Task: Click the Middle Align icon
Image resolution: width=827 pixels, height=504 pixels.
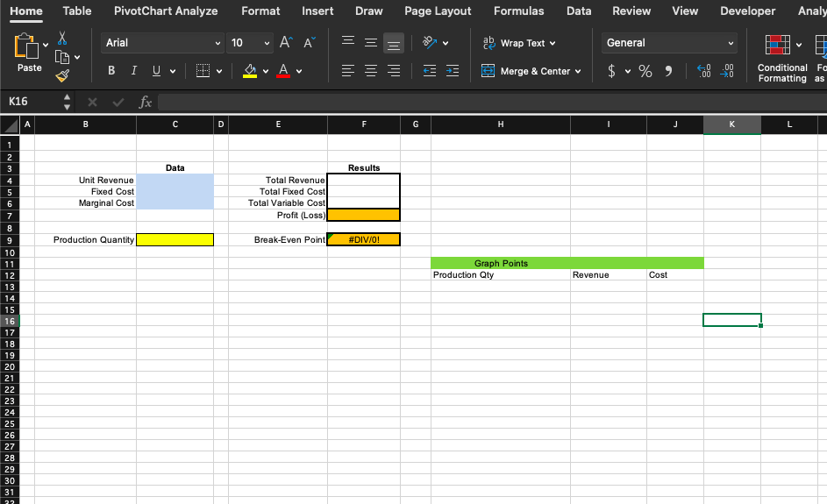Action: click(371, 43)
